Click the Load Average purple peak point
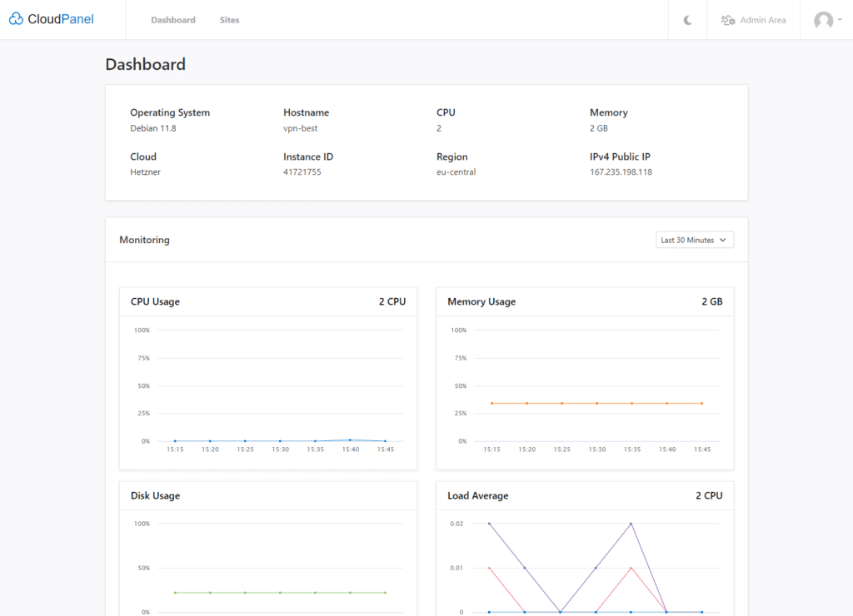The image size is (853, 616). [631, 524]
